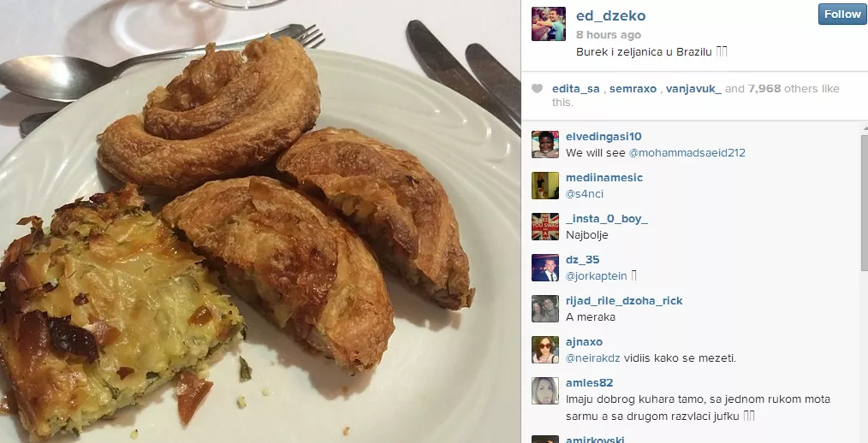Open _insta_0_boy_ avatar image
The image size is (868, 443).
point(545,226)
